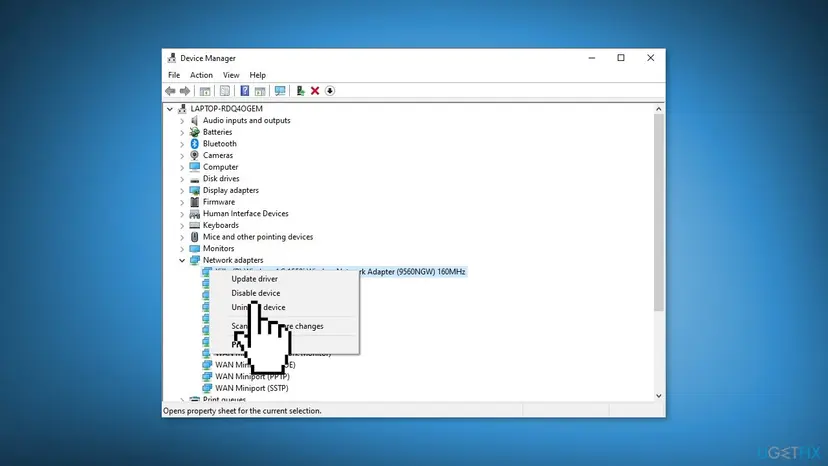Open the Action menu
Viewport: 828px width, 466px height.
tap(201, 75)
